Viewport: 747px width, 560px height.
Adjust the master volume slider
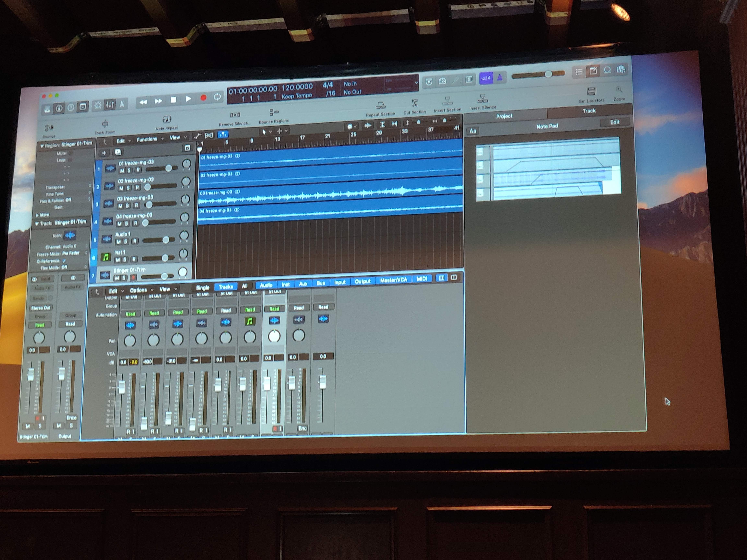(548, 74)
